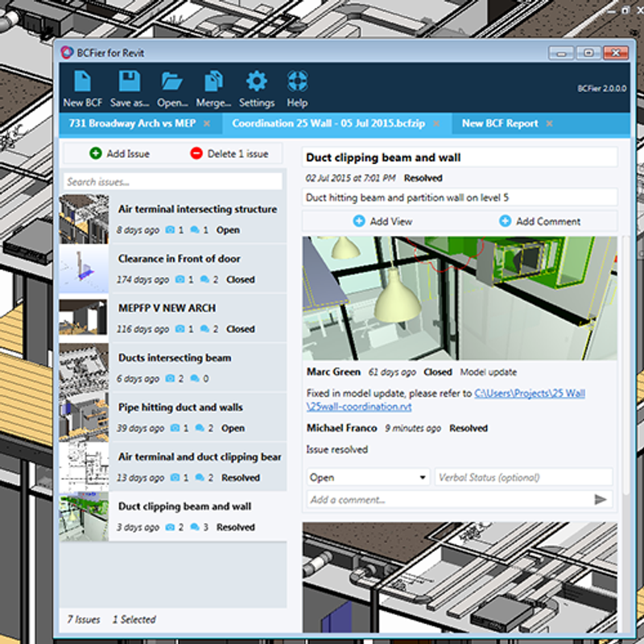The width and height of the screenshot is (644, 644).
Task: Switch to the New BCF Report tab
Action: [500, 123]
